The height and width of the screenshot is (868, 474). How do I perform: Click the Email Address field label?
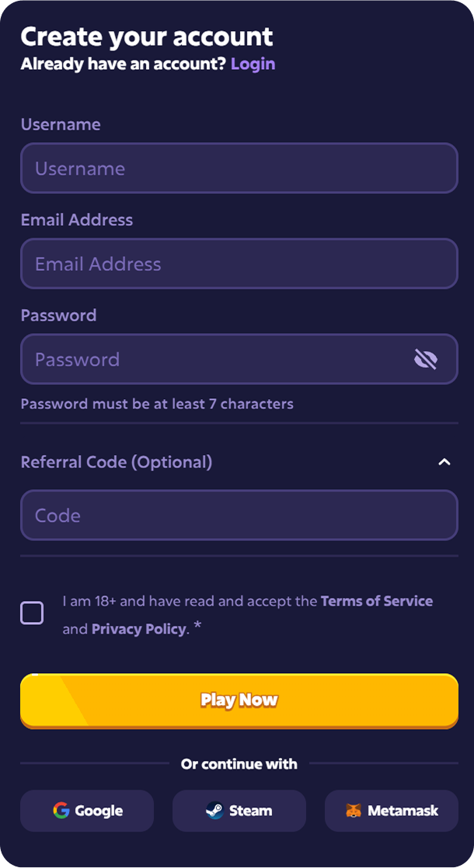point(76,220)
